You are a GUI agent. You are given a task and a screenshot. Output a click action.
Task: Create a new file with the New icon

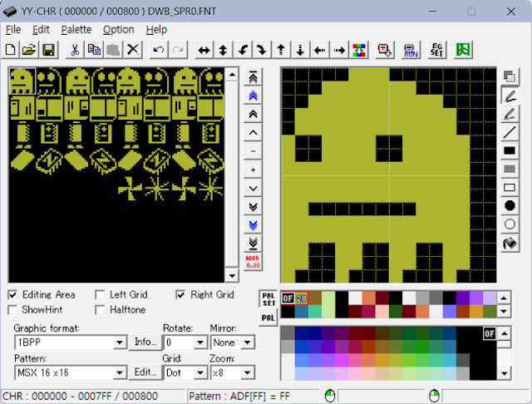10,50
